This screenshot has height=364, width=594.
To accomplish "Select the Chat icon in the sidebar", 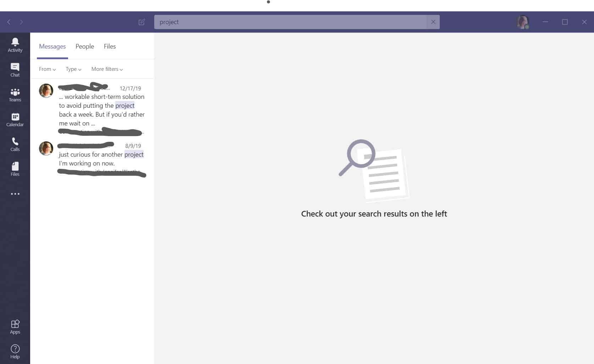I will click(15, 69).
